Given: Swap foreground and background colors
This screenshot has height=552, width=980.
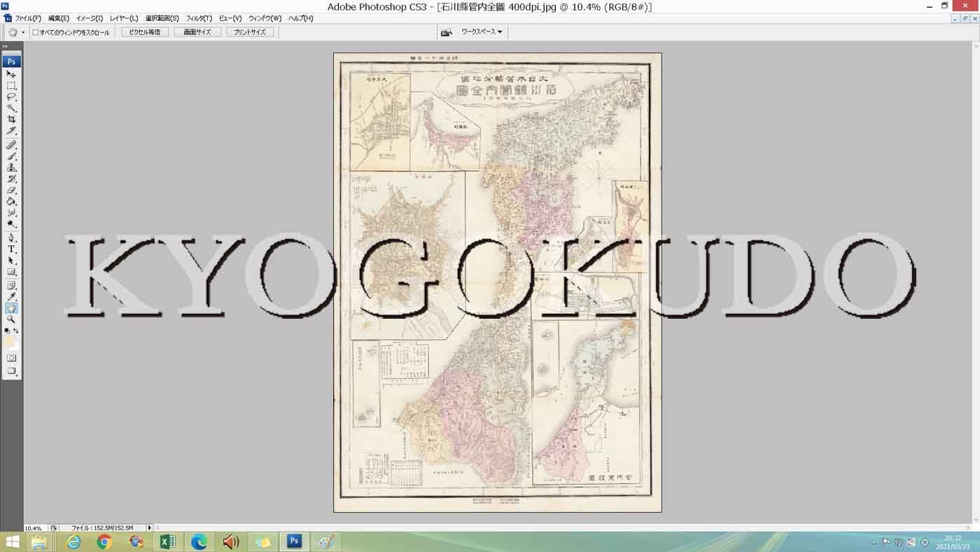Looking at the screenshot, I should click(x=16, y=331).
